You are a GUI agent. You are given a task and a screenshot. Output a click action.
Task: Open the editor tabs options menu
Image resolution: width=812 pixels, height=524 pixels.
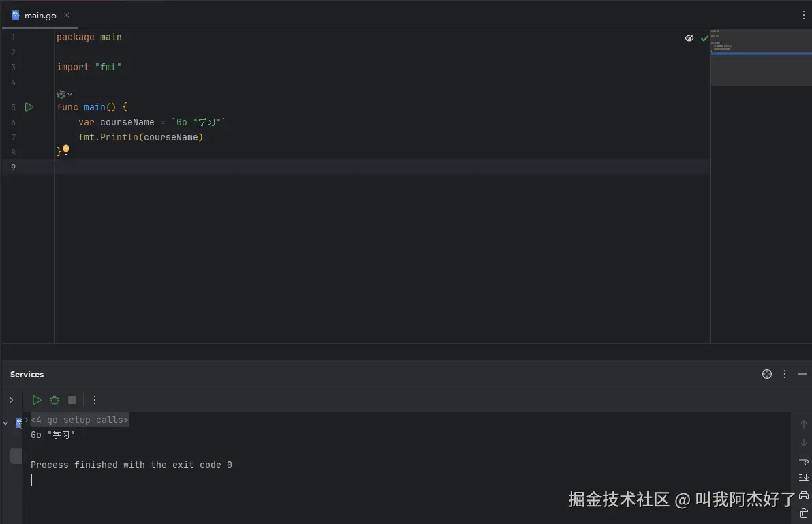(803, 15)
